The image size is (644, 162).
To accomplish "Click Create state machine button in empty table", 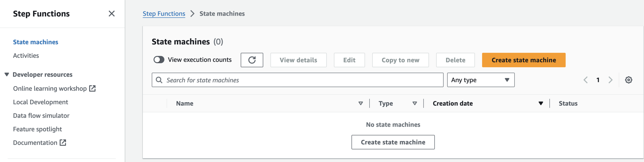I will tap(393, 142).
